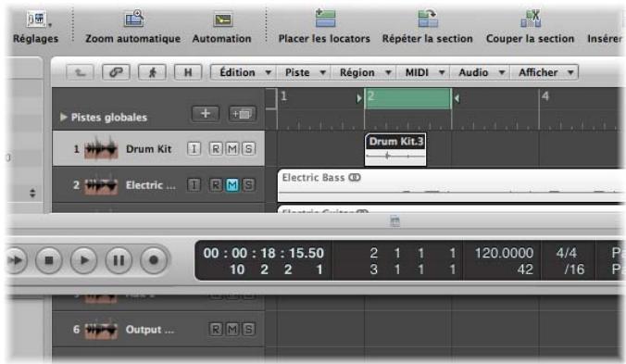This screenshot has width=626, height=364.
Task: Click the /16 division value
Action: (574, 270)
